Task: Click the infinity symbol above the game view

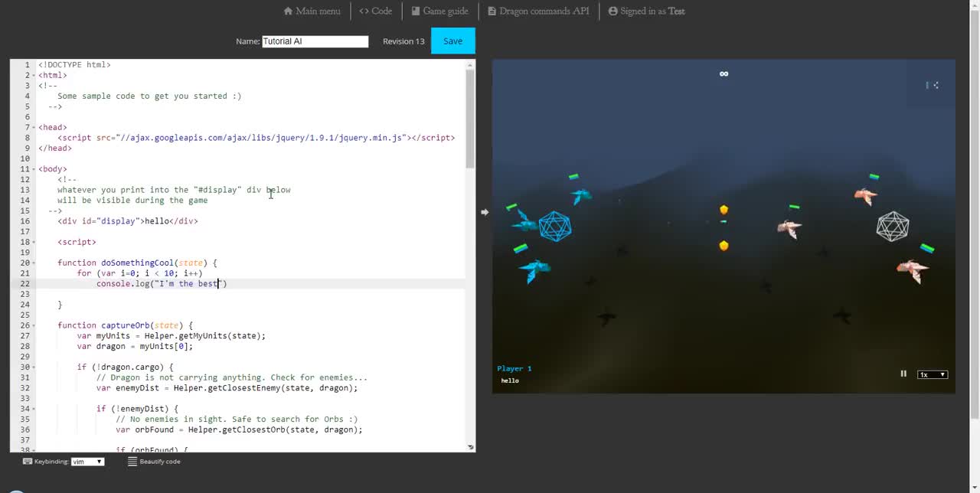Action: pyautogui.click(x=724, y=73)
